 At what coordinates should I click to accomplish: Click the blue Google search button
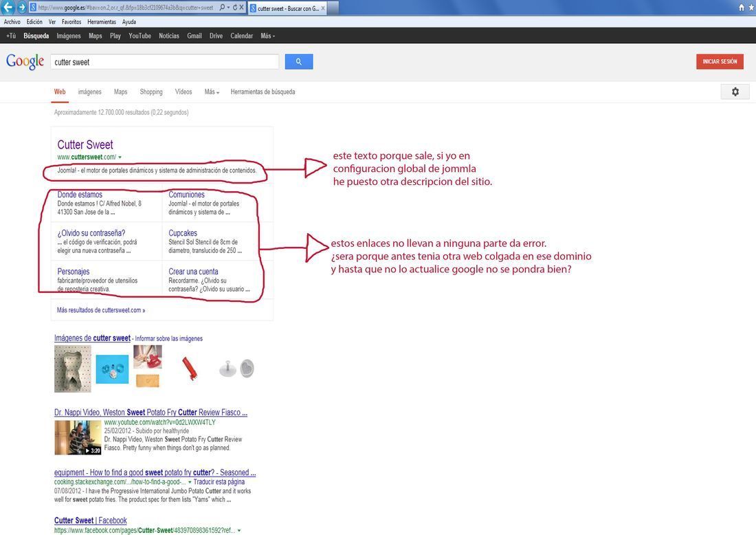tap(299, 62)
